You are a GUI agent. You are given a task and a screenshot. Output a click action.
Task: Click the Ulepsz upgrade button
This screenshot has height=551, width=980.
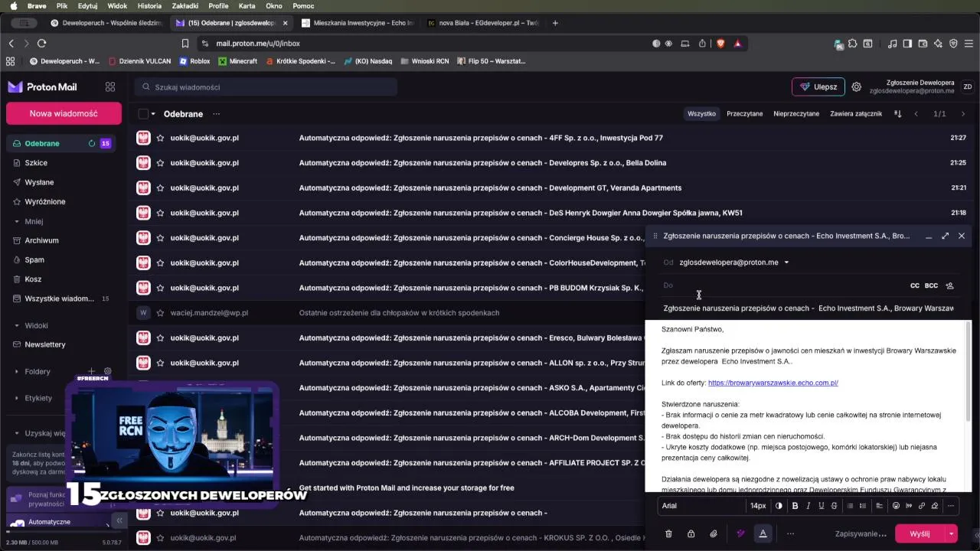coord(818,87)
